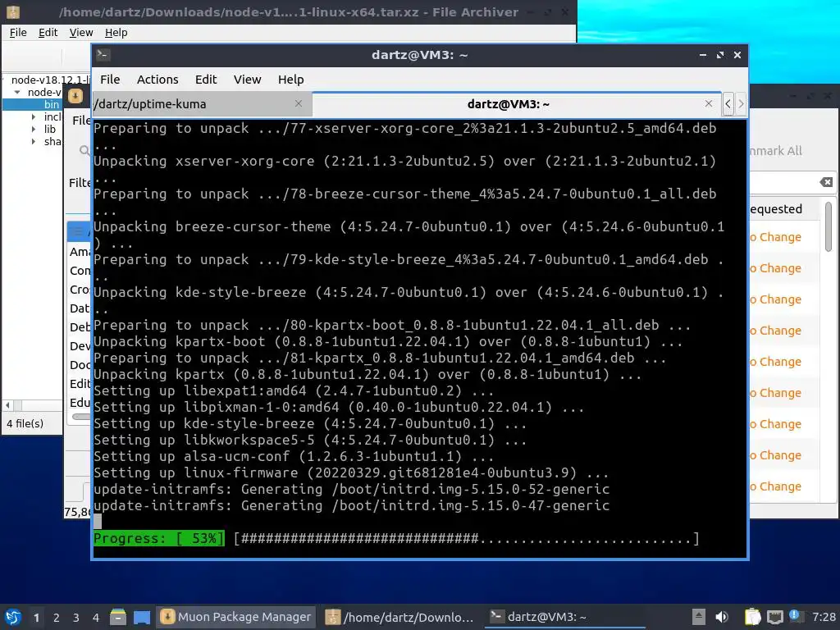Click the Progress 53% indicator in terminal

click(158, 538)
